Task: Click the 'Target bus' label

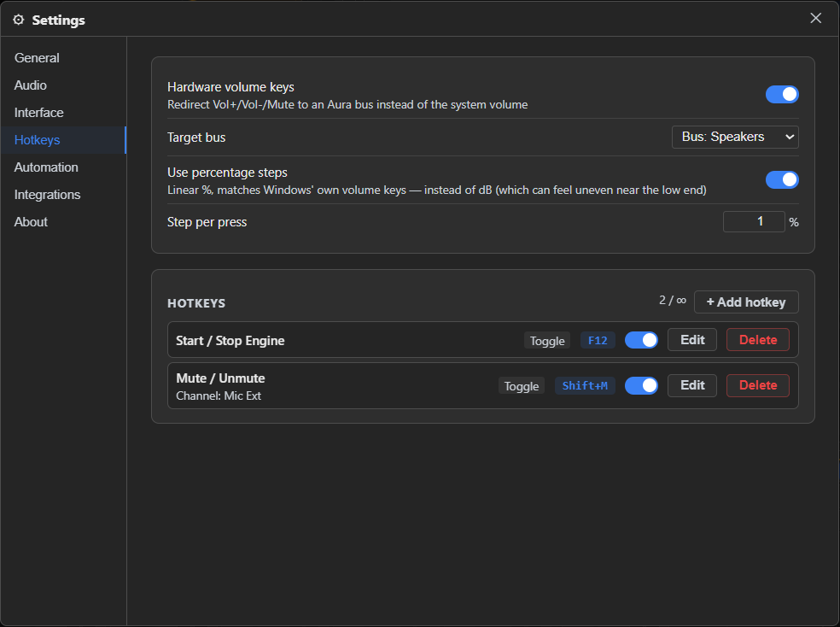Action: [196, 138]
